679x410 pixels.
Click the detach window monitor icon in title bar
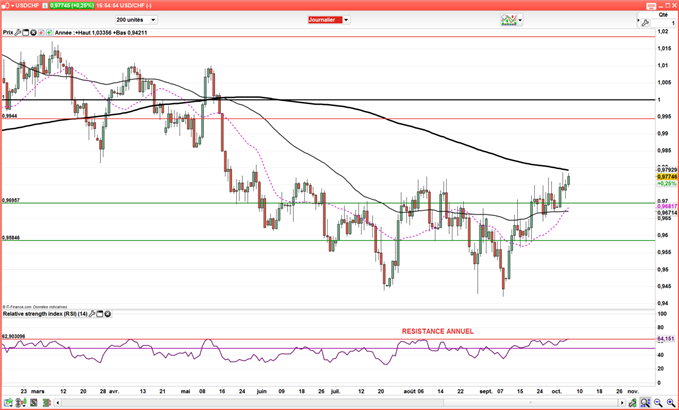(x=651, y=6)
